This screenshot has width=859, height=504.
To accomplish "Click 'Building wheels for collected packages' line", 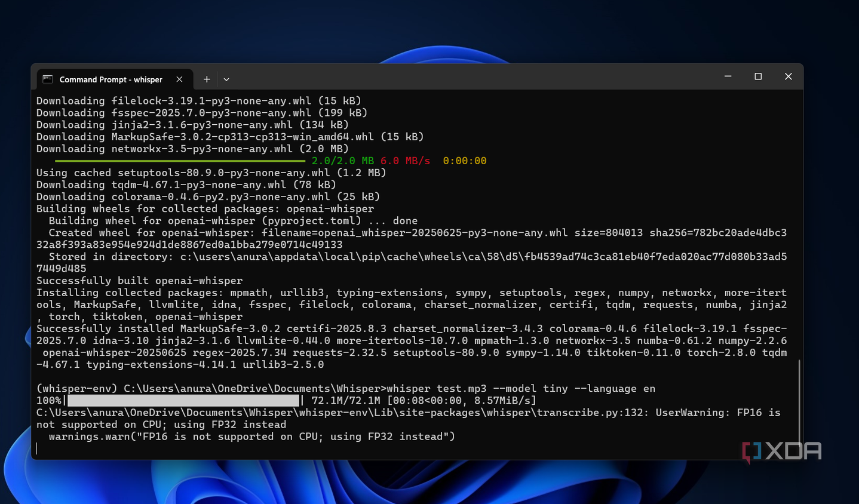I will click(x=205, y=208).
